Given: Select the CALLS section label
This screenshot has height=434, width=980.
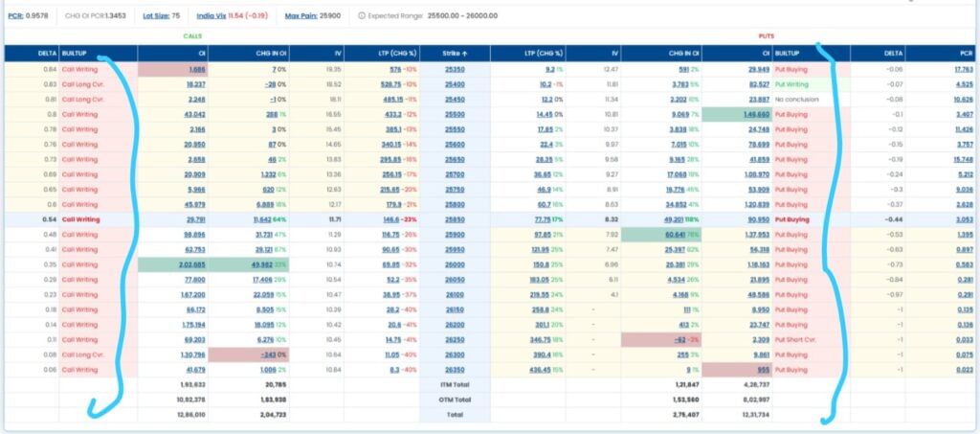Looking at the screenshot, I should [x=194, y=36].
